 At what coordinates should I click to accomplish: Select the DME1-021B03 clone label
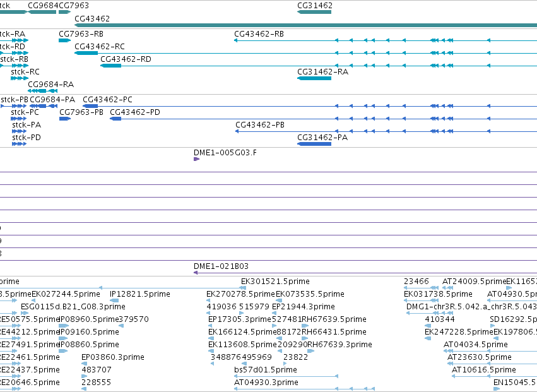[x=221, y=266]
